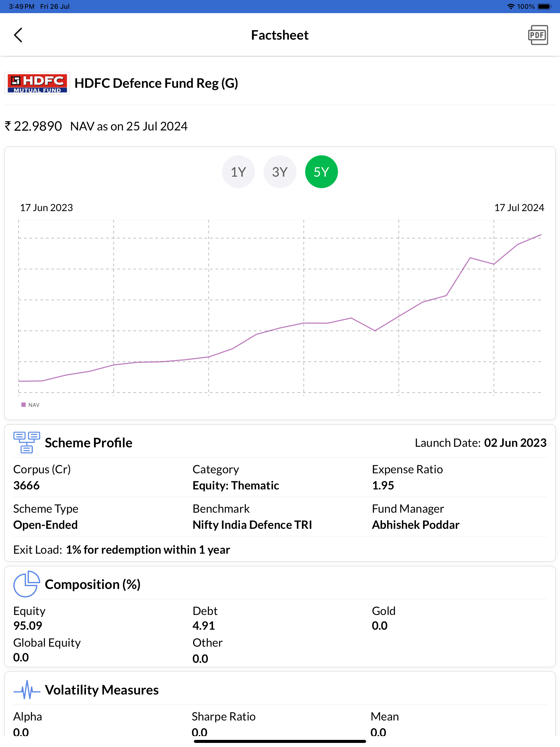Click the Volatility Measures heading
560x747 pixels.
[x=102, y=690]
